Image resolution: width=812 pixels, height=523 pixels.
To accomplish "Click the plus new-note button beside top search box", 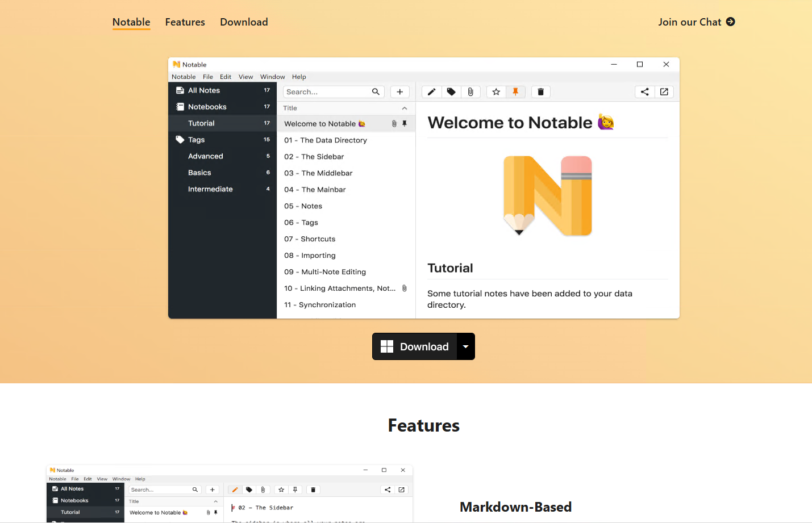I will [x=400, y=92].
